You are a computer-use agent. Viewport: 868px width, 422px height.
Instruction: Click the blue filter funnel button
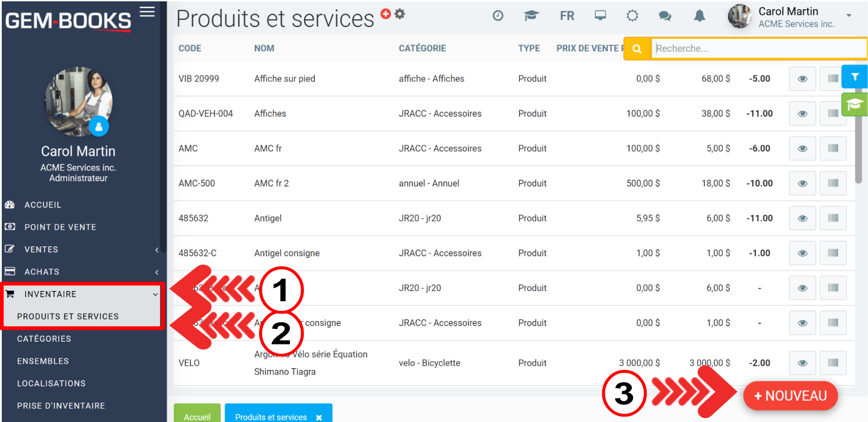pos(855,77)
